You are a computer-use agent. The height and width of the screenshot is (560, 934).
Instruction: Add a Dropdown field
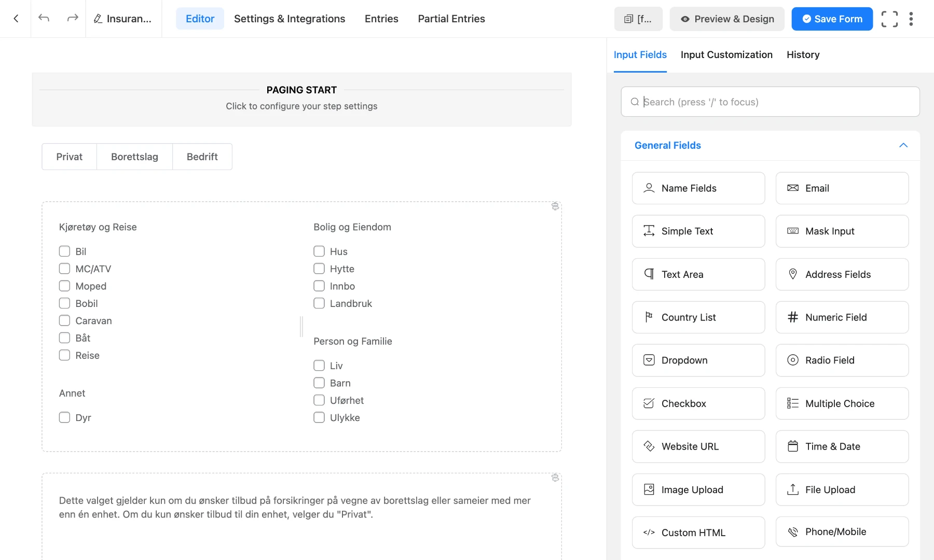tap(698, 360)
